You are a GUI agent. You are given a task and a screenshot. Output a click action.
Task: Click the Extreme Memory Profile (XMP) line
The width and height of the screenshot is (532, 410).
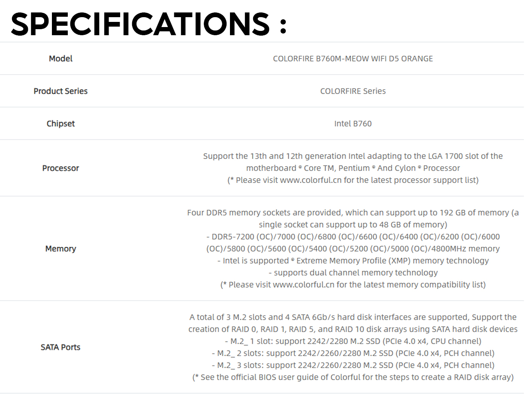pos(353,261)
